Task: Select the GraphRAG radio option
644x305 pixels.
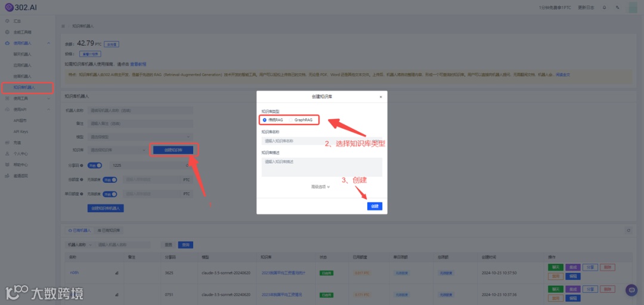Action: coord(301,120)
